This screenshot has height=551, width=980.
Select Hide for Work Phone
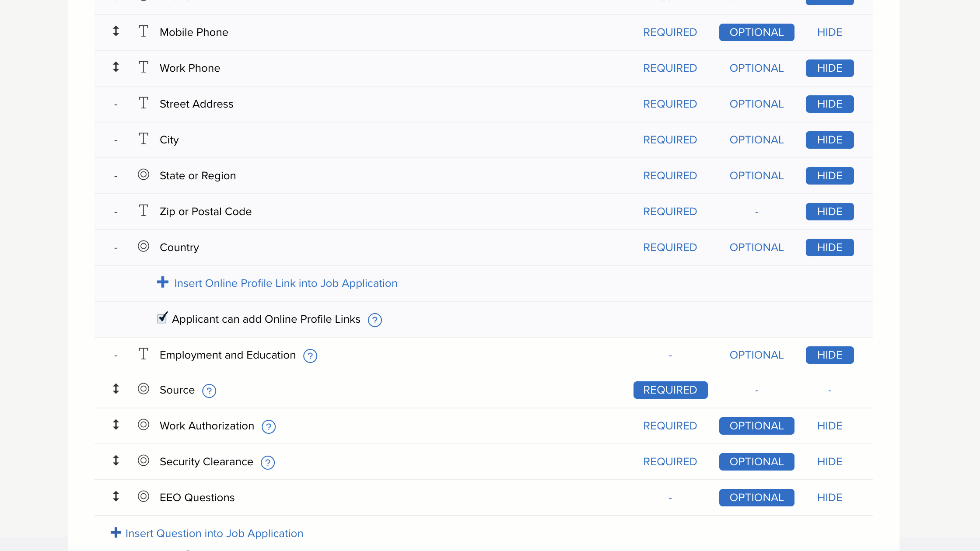829,68
